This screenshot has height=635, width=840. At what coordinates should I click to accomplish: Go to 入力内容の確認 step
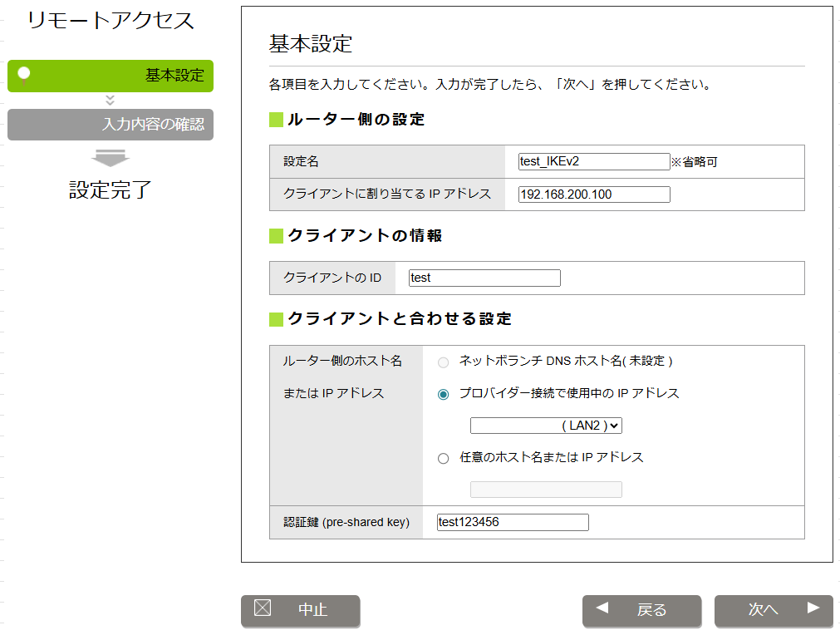pyautogui.click(x=111, y=125)
